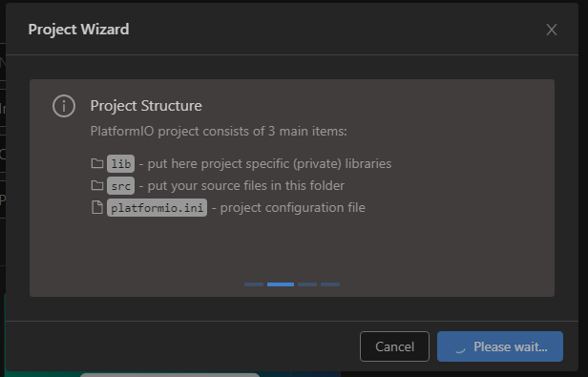This screenshot has width=588, height=377.
Task: Select the lib code label
Action: pos(120,163)
